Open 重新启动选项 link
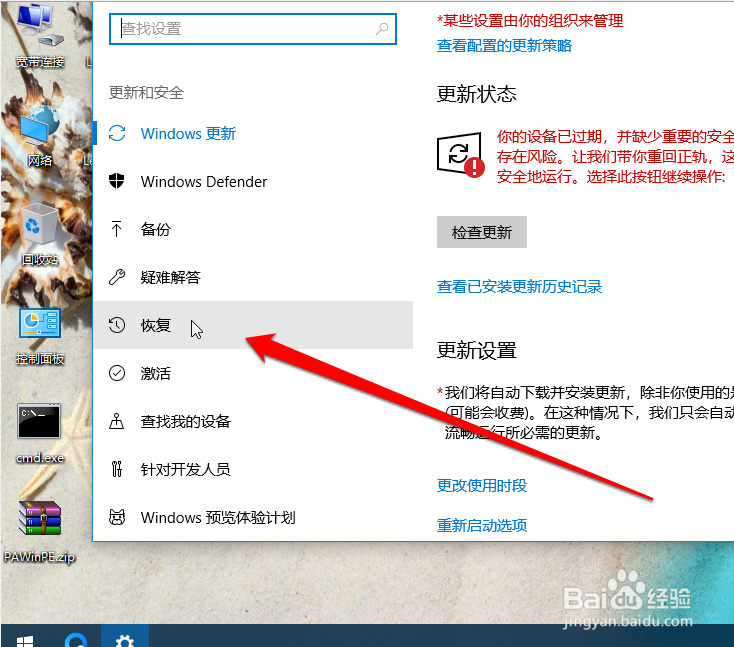Screen dimensions: 734x647 point(482,525)
